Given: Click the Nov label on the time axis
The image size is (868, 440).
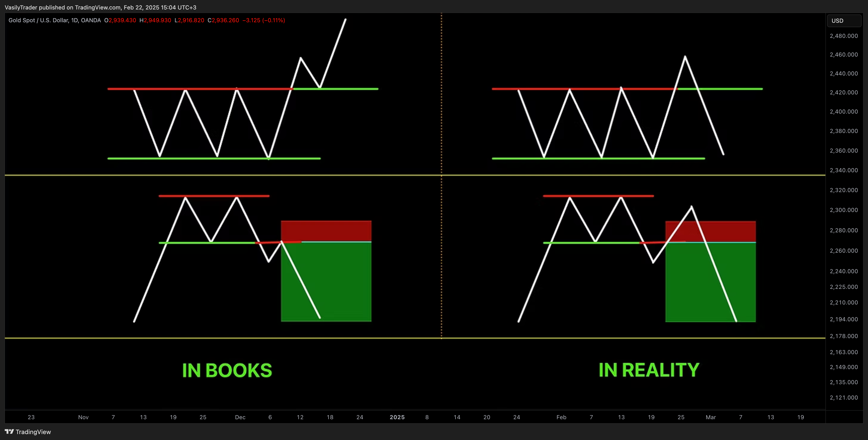Looking at the screenshot, I should tap(83, 417).
